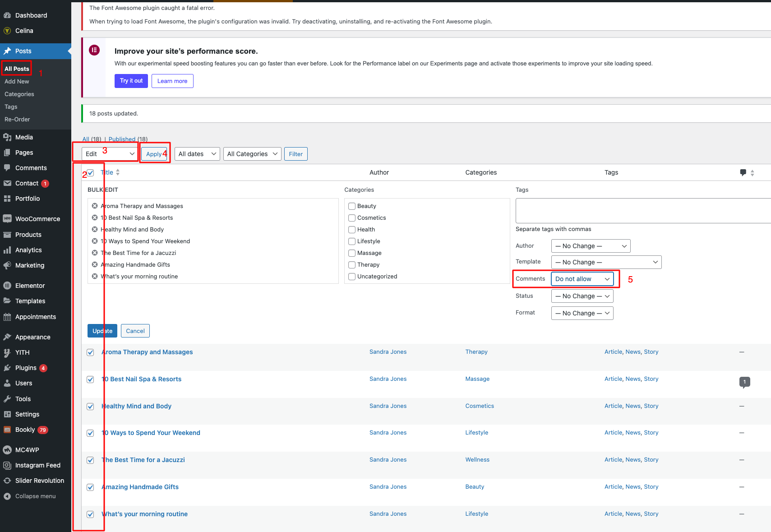
Task: Open the Template No Change dropdown
Action: [x=606, y=262]
